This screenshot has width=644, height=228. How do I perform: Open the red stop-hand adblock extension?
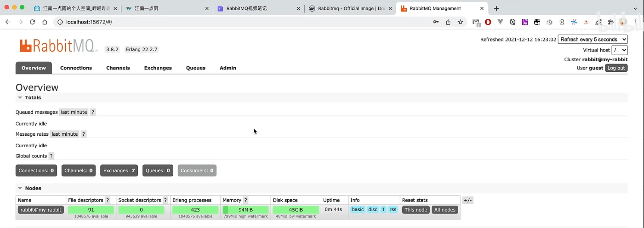coord(488,22)
